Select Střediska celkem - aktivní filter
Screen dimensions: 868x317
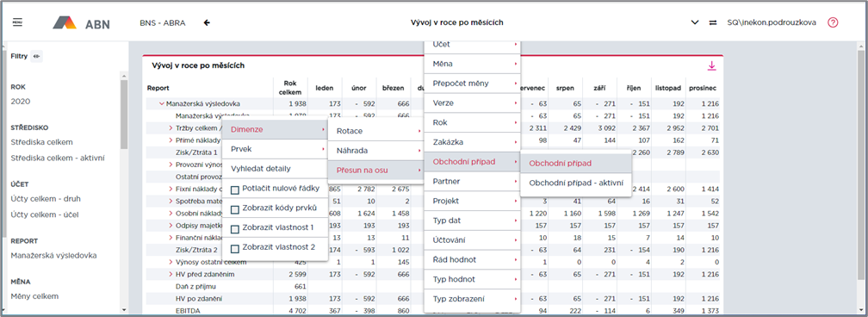[x=58, y=158]
